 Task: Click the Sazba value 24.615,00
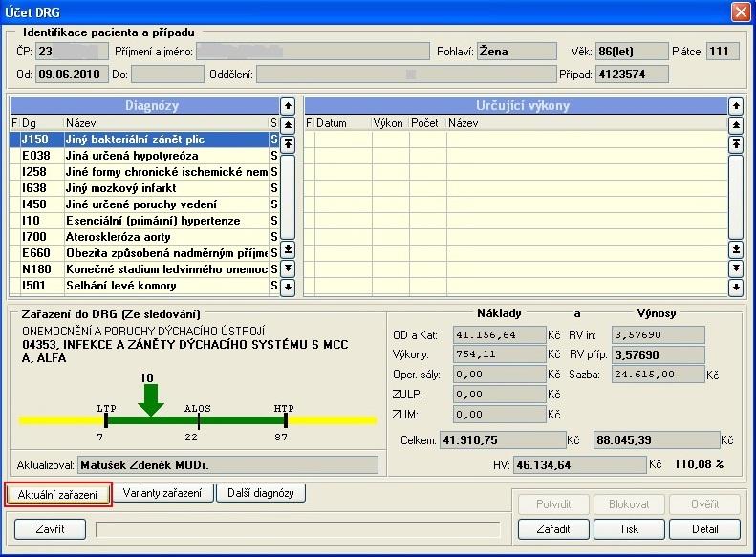659,375
